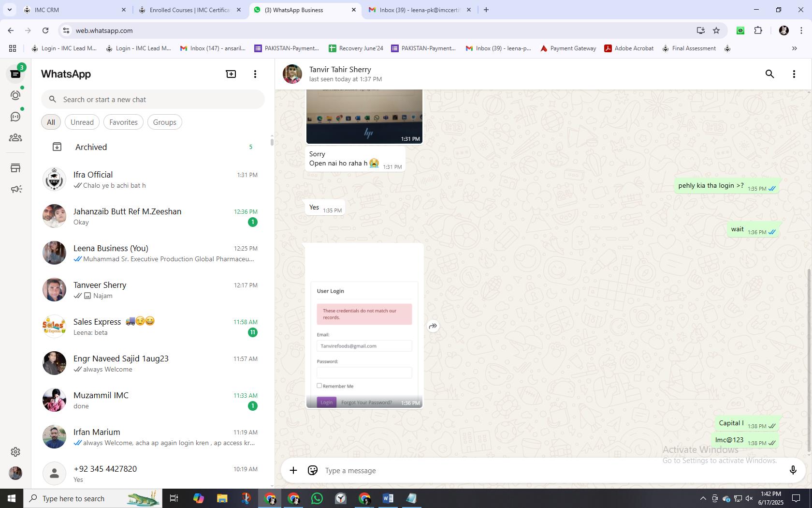Image resolution: width=812 pixels, height=508 pixels.
Task: Open WhatsApp from the taskbar
Action: 317,498
